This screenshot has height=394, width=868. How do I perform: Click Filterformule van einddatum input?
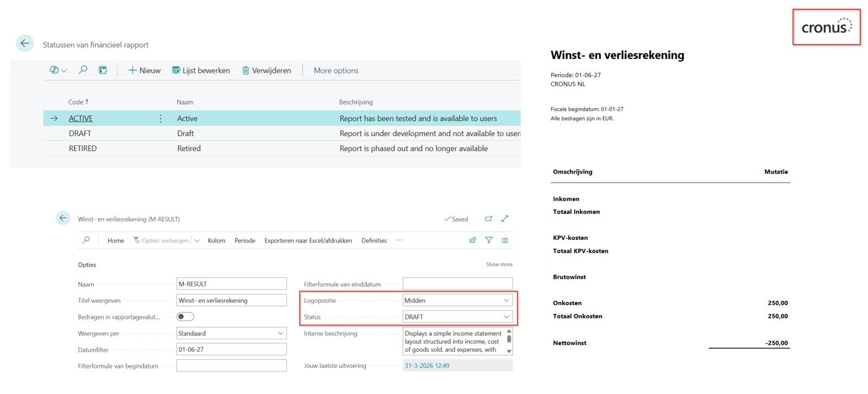(x=457, y=283)
